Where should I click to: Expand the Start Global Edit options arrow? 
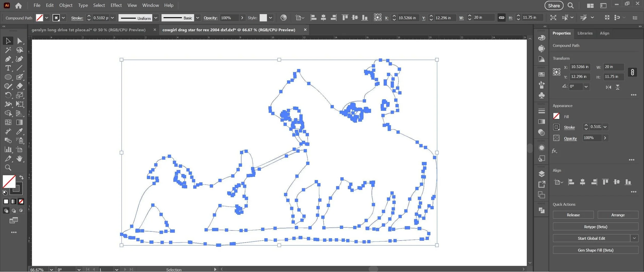[x=634, y=238]
